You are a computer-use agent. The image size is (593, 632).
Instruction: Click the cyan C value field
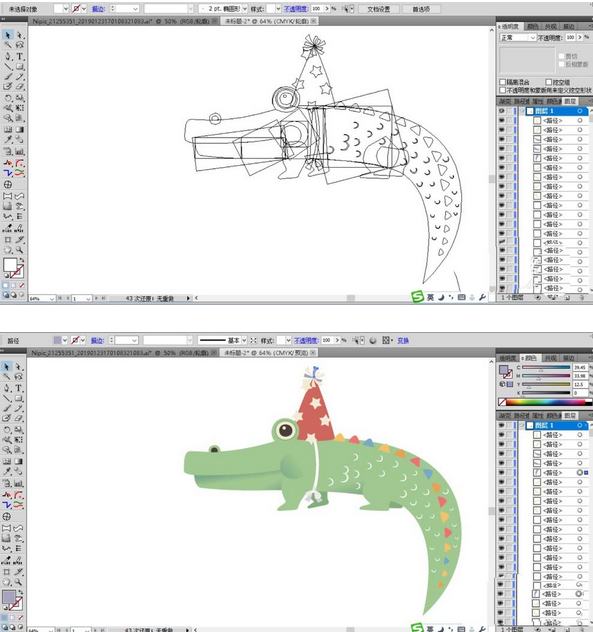[579, 368]
